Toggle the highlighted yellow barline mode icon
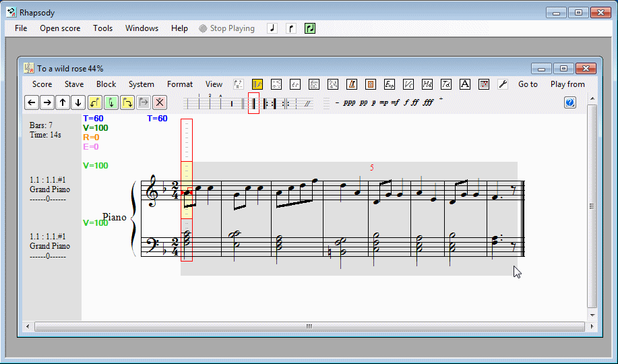Image resolution: width=618 pixels, height=364 pixels. (257, 84)
